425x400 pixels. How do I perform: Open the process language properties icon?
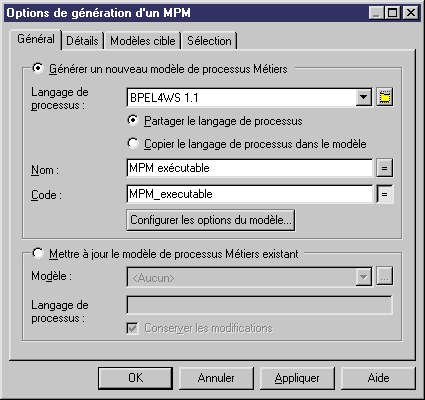coord(385,97)
